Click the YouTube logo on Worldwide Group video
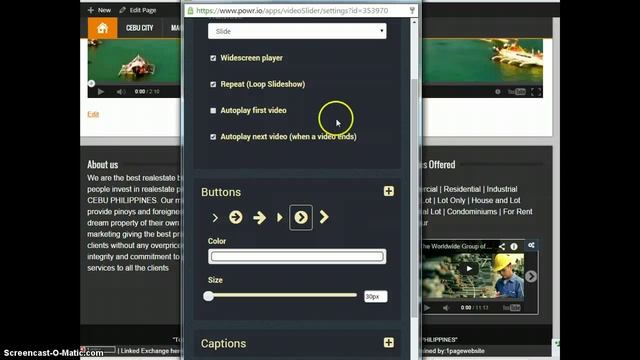 [x=511, y=308]
